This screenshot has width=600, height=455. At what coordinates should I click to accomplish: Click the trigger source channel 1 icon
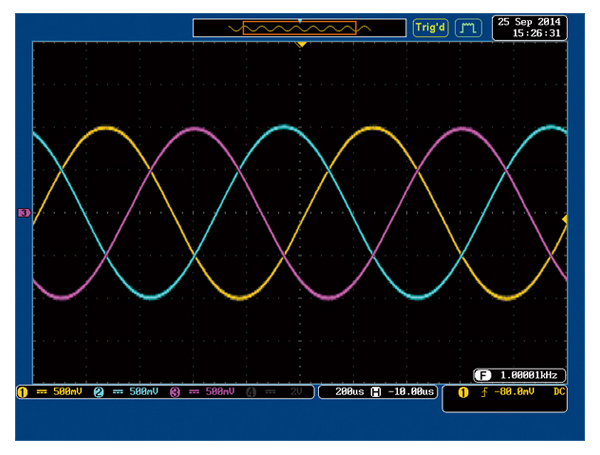463,393
